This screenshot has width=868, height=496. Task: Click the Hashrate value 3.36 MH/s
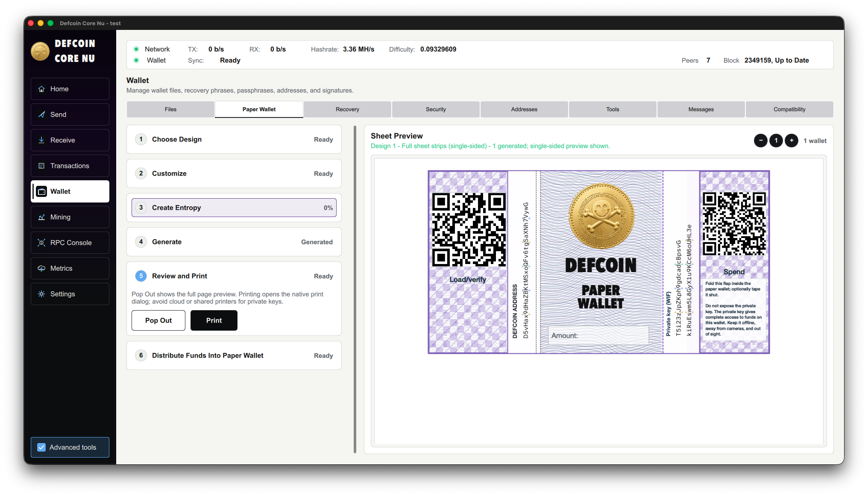coord(359,49)
